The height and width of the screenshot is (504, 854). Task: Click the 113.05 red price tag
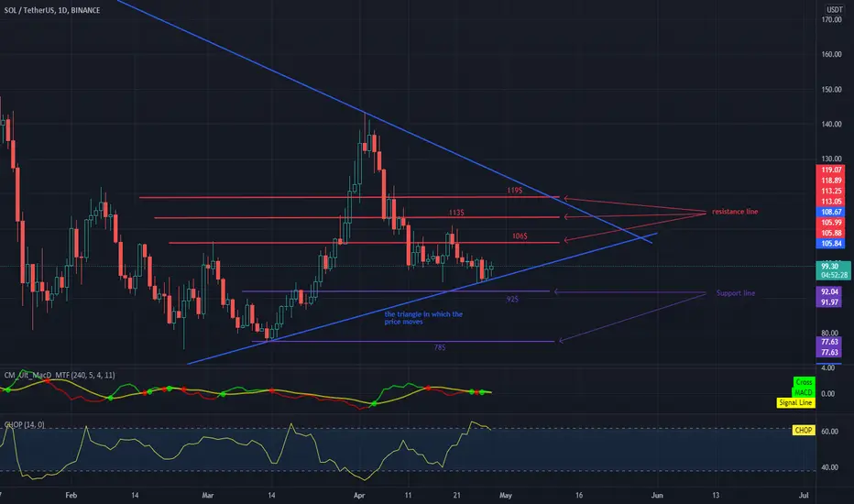coord(831,202)
